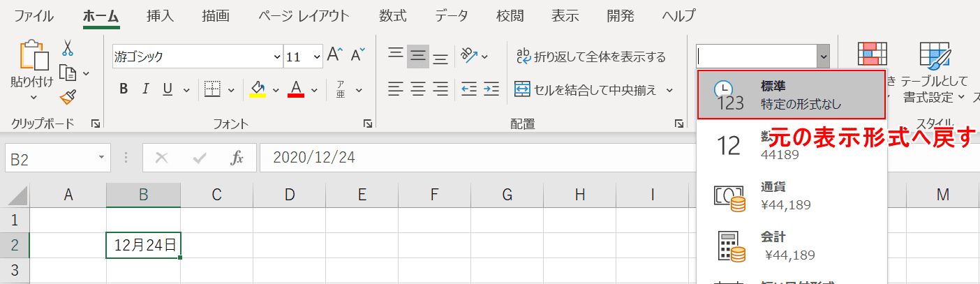Switch to ページ レイアウト tab
Image resolution: width=980 pixels, height=284 pixels.
coord(304,15)
